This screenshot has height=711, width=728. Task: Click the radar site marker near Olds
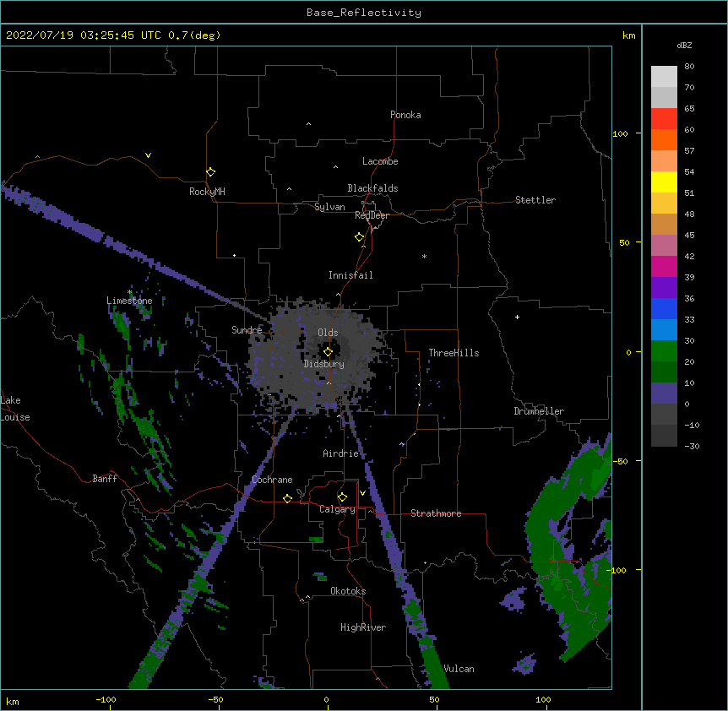pyautogui.click(x=328, y=352)
